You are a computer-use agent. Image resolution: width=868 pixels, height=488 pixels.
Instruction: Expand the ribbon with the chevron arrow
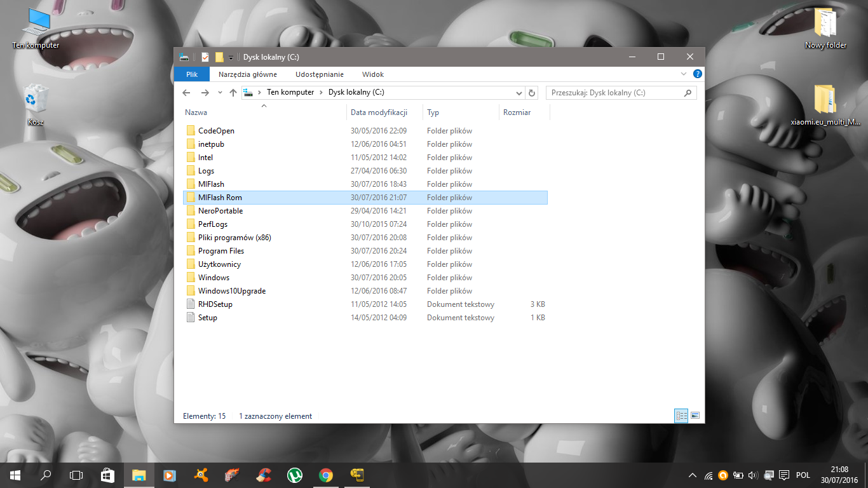(684, 74)
